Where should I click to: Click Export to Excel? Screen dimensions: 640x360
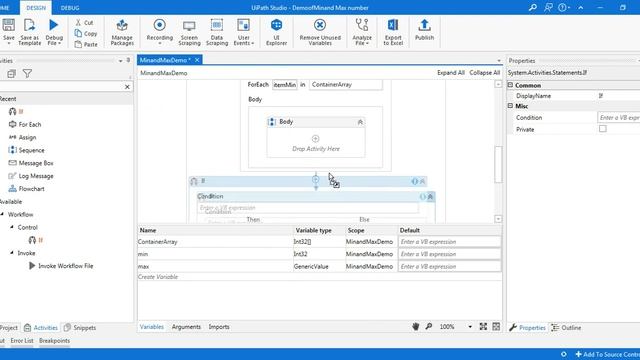[x=393, y=32]
